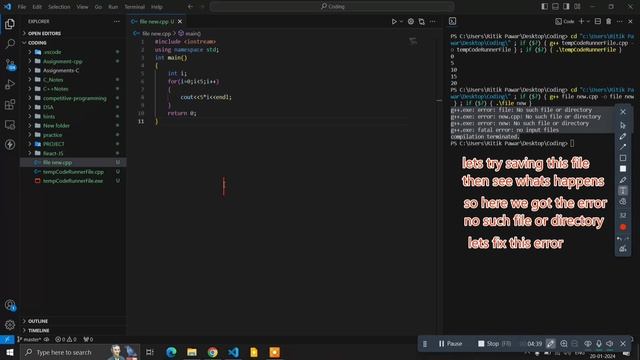Viewport: 640px width, 360px height.
Task: Click errors and warnings count in status bar
Action: coord(66,340)
